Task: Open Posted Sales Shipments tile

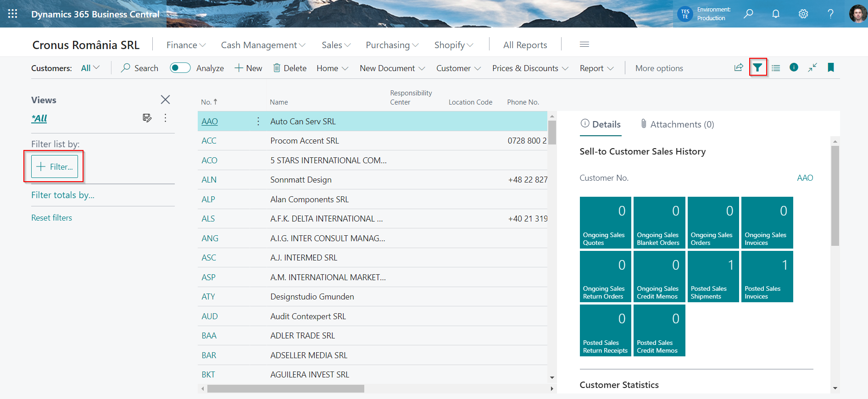Action: pos(713,277)
